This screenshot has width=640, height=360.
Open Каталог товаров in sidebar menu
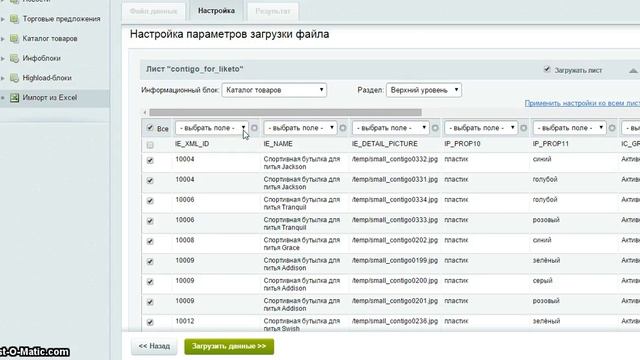pyautogui.click(x=50, y=38)
